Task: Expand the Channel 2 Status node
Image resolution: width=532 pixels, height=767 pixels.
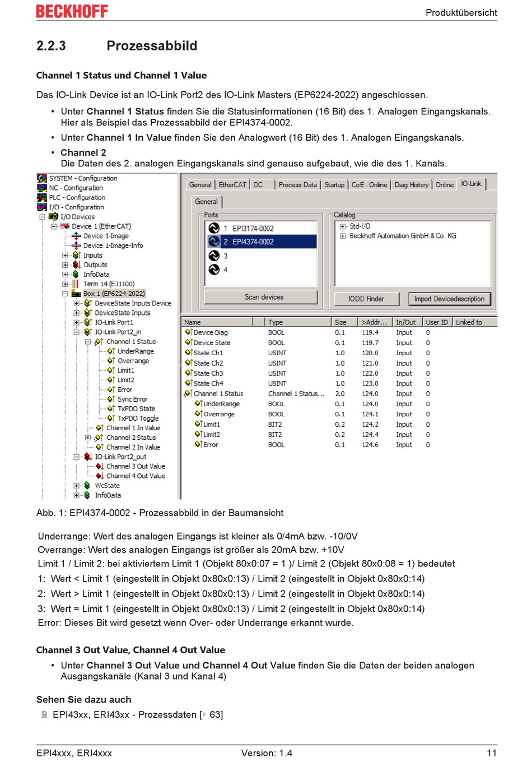Action: point(88,438)
